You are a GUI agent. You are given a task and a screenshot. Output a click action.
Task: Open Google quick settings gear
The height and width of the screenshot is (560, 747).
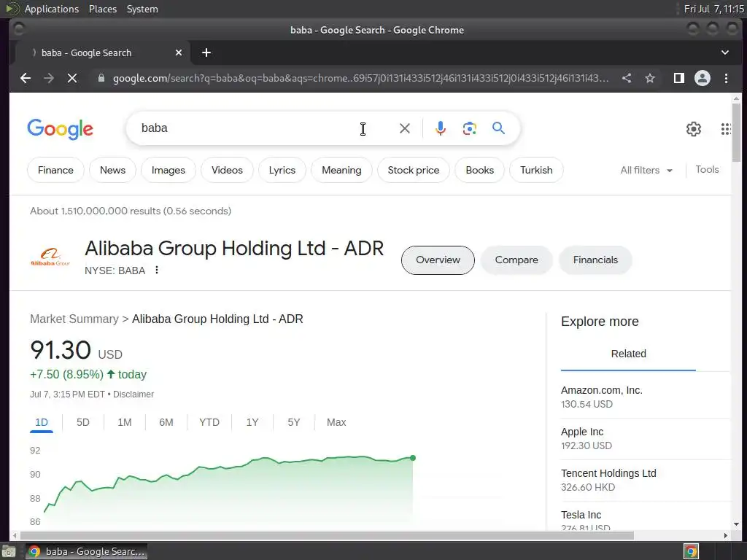(694, 128)
